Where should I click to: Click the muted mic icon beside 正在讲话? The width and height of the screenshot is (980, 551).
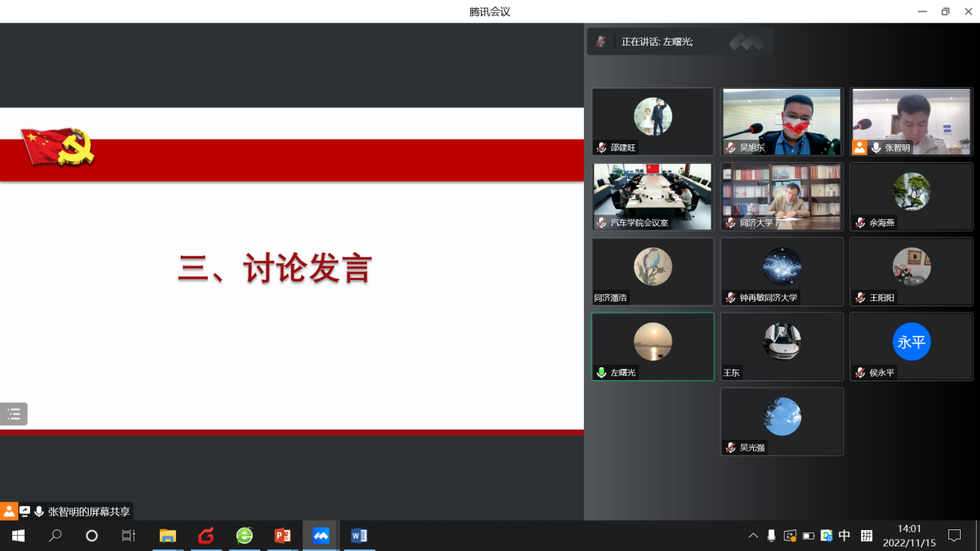click(601, 42)
